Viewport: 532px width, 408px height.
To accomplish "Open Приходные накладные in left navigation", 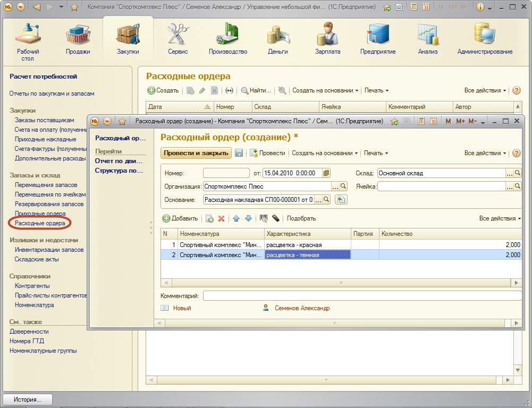I will pyautogui.click(x=45, y=139).
